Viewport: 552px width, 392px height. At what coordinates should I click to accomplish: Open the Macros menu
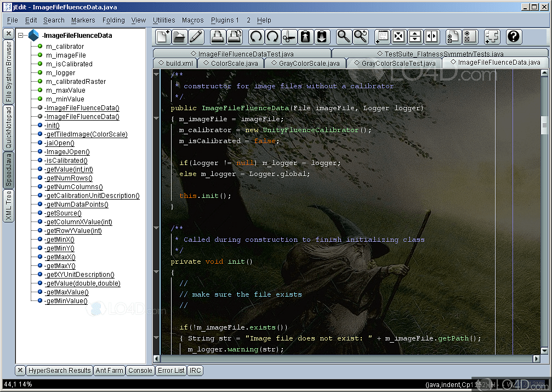point(192,20)
